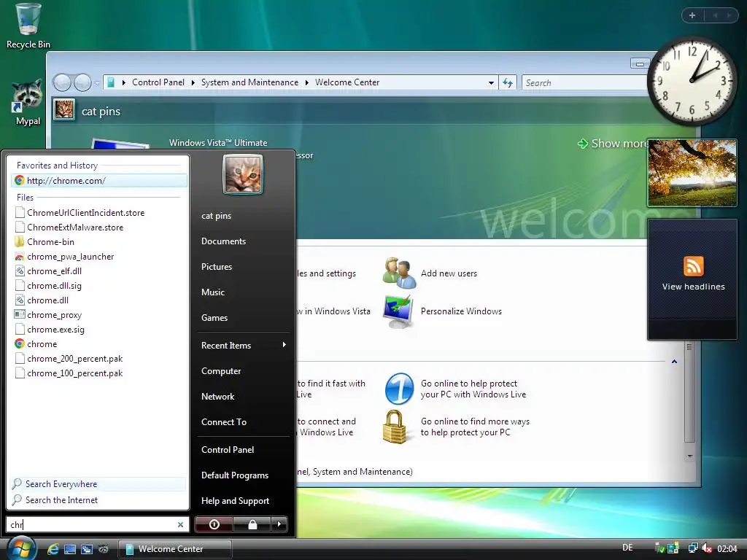Select chrome.exe.sig file result
Viewport: 747px width, 560px height.
point(55,330)
